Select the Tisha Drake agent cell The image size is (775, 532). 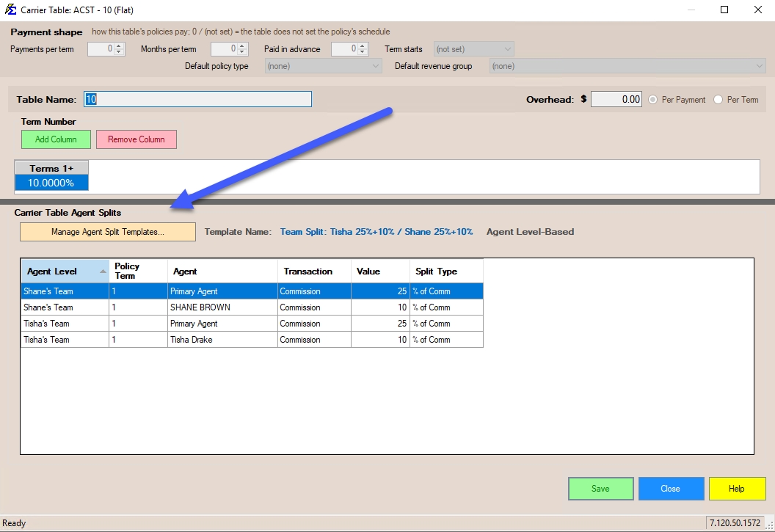pyautogui.click(x=222, y=340)
